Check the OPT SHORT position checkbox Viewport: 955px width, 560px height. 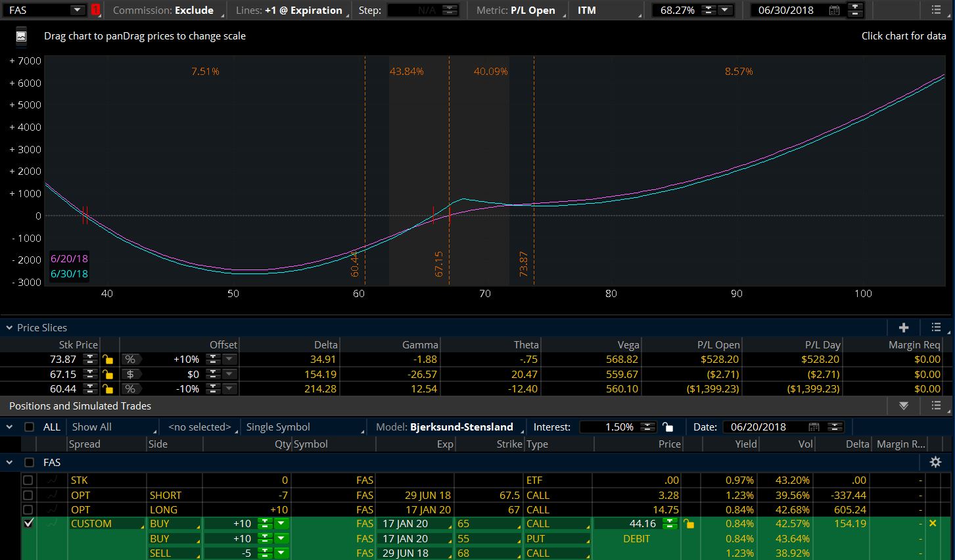28,495
